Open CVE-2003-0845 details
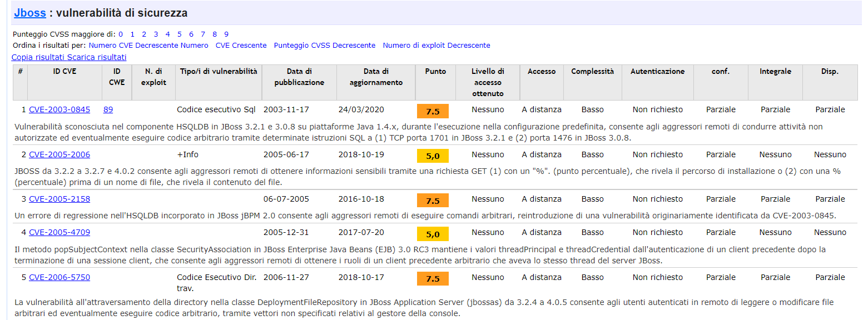The width and height of the screenshot is (868, 320). pyautogui.click(x=59, y=109)
